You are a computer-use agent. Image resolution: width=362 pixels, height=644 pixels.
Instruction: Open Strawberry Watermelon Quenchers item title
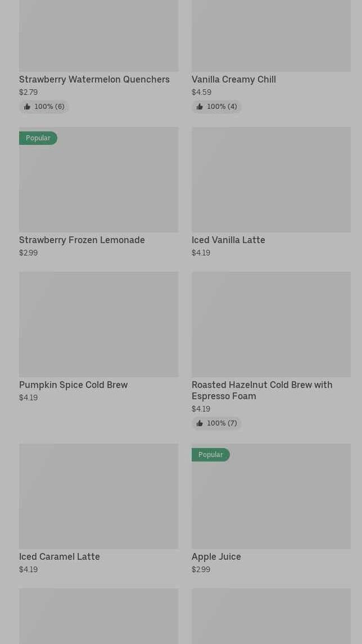(94, 79)
